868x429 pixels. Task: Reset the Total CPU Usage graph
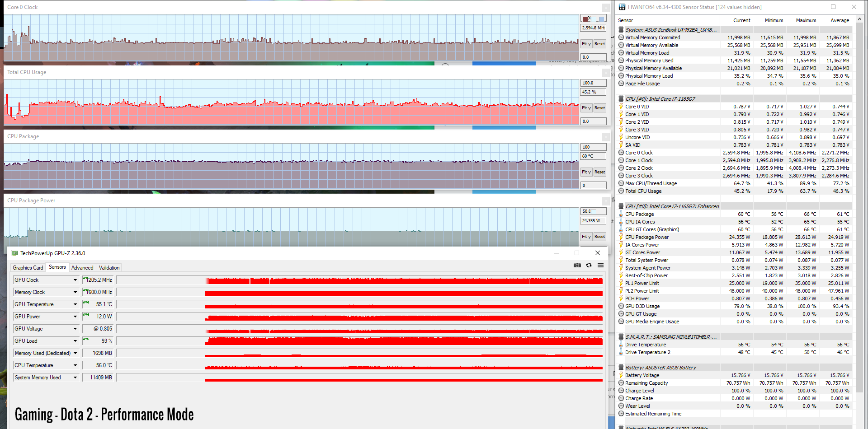coord(599,108)
